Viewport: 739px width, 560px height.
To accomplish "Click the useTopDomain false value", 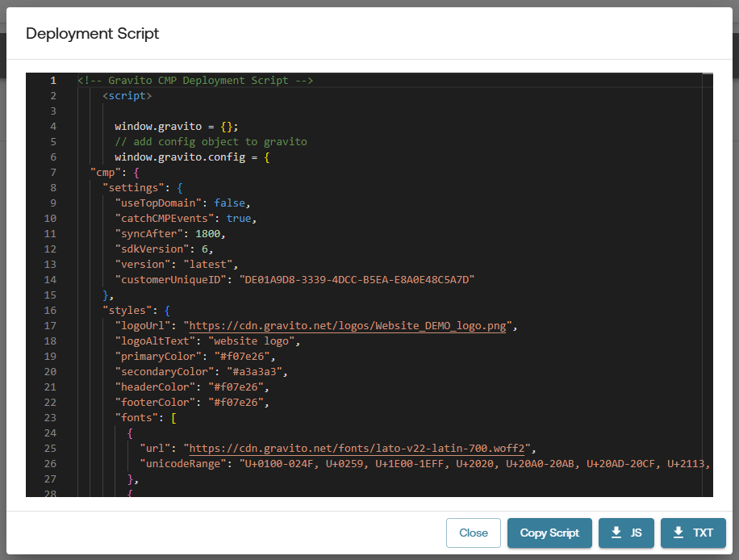I will (229, 203).
